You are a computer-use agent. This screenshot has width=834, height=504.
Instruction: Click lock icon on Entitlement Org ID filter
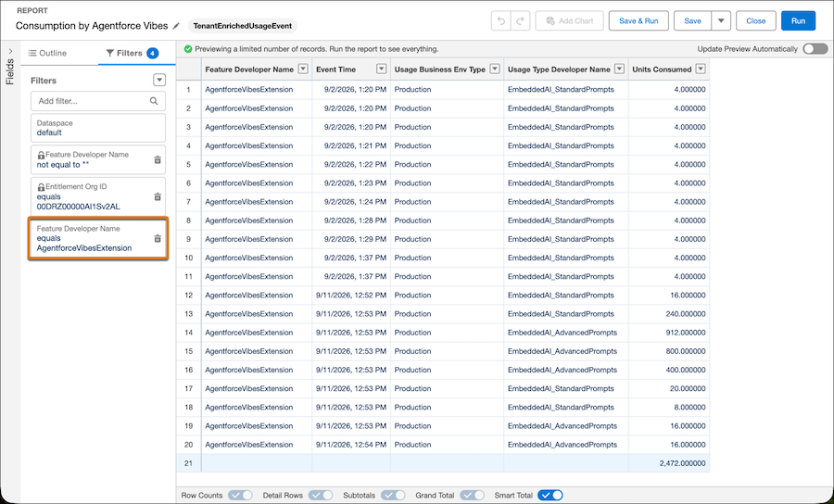(41, 187)
